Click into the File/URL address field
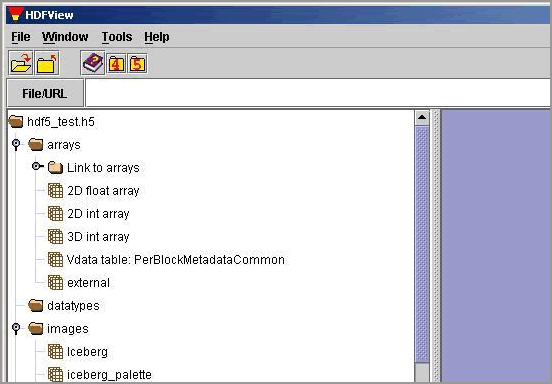 pos(318,93)
